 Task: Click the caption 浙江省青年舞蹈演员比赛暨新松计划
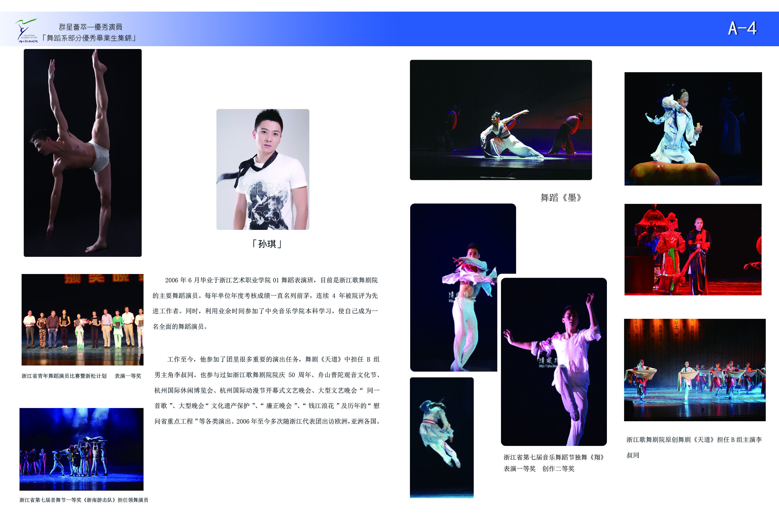[x=64, y=376]
